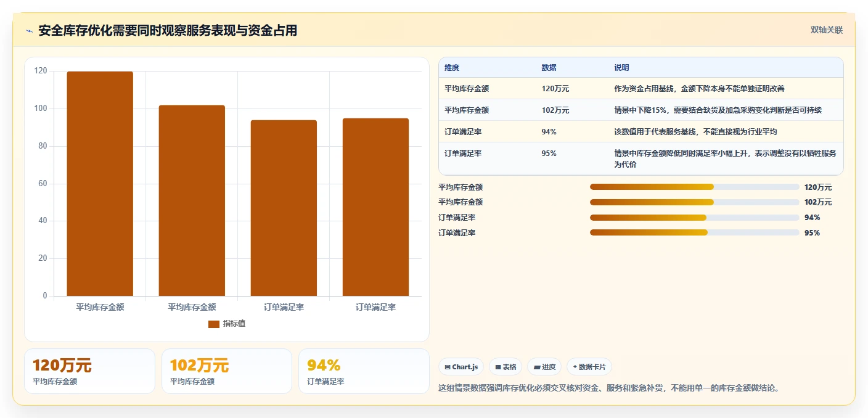Click the 说明 table column header
The image size is (868, 418).
(x=621, y=68)
